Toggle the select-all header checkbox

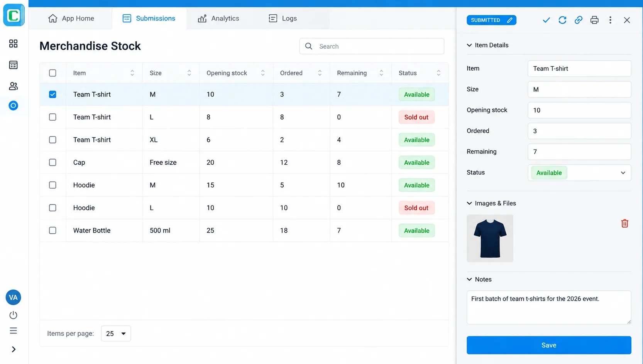pos(52,73)
